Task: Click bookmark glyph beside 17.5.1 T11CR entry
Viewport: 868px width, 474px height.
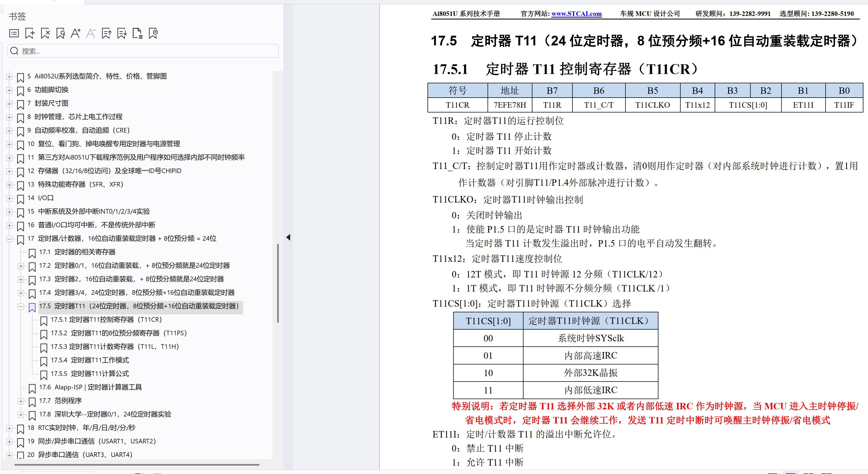Action: 44,321
